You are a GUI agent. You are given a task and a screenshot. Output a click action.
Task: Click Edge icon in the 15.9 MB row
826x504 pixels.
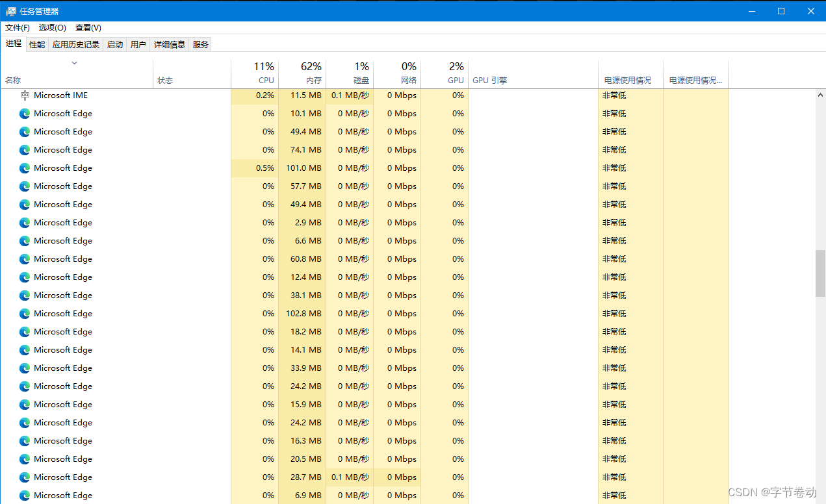point(25,405)
